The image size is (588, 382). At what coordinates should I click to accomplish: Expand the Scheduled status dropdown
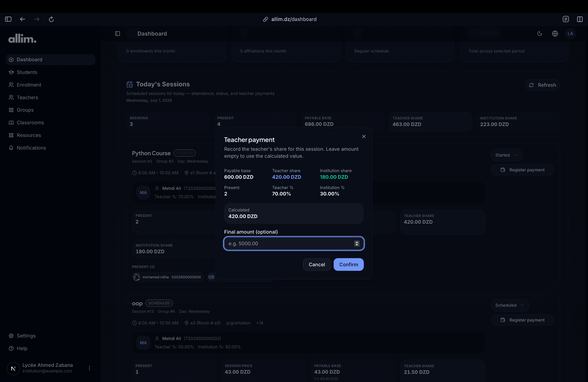(510, 305)
